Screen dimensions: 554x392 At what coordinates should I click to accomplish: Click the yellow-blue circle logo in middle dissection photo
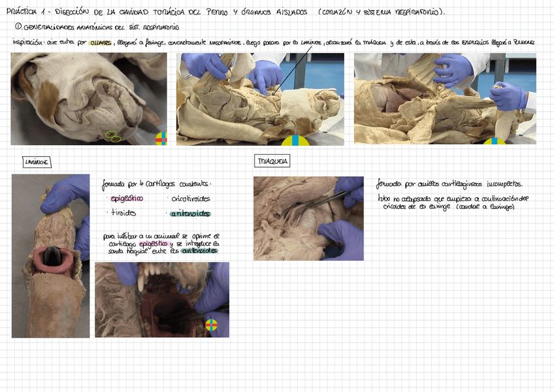(295, 140)
